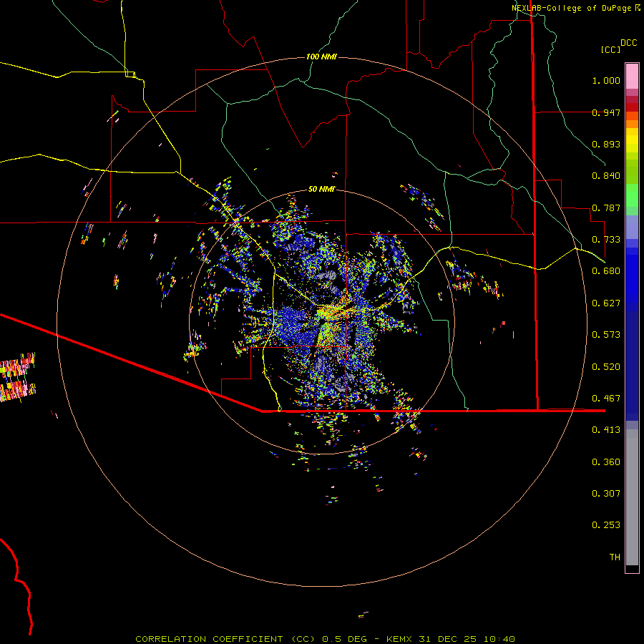
Task: Click the 0.680 color scale value
Action: click(606, 271)
